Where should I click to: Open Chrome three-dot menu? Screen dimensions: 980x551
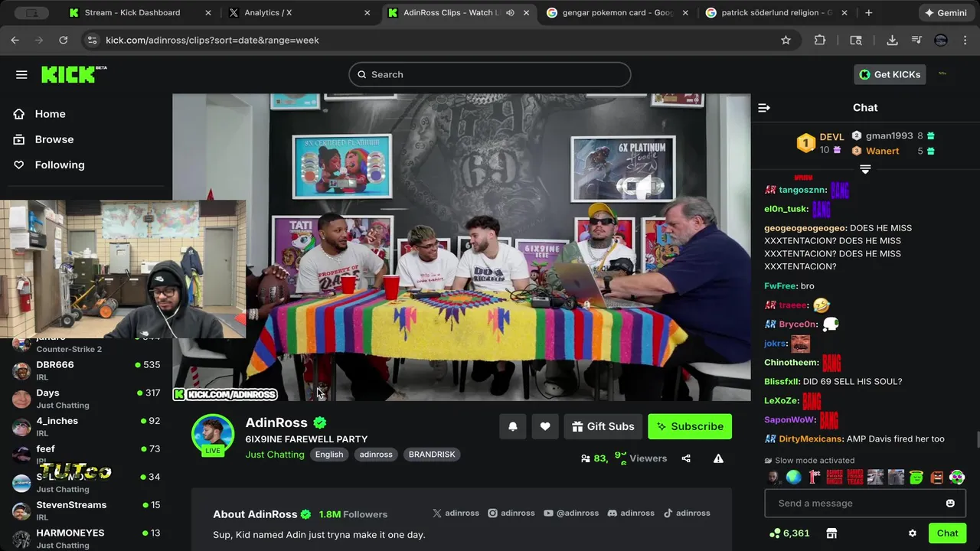coord(965,40)
